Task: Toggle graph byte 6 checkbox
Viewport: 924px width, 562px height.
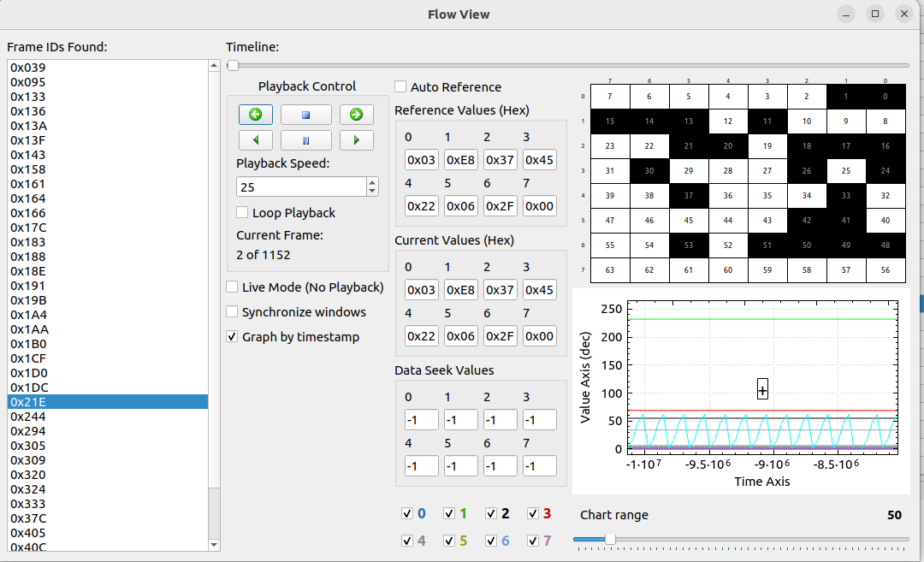Action: 490,541
